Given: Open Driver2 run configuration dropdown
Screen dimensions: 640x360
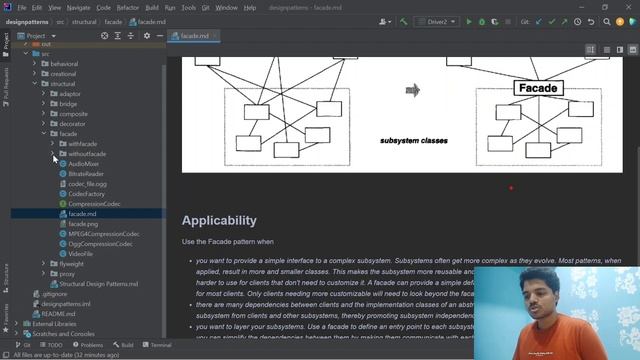Looking at the screenshot, I should click(436, 22).
